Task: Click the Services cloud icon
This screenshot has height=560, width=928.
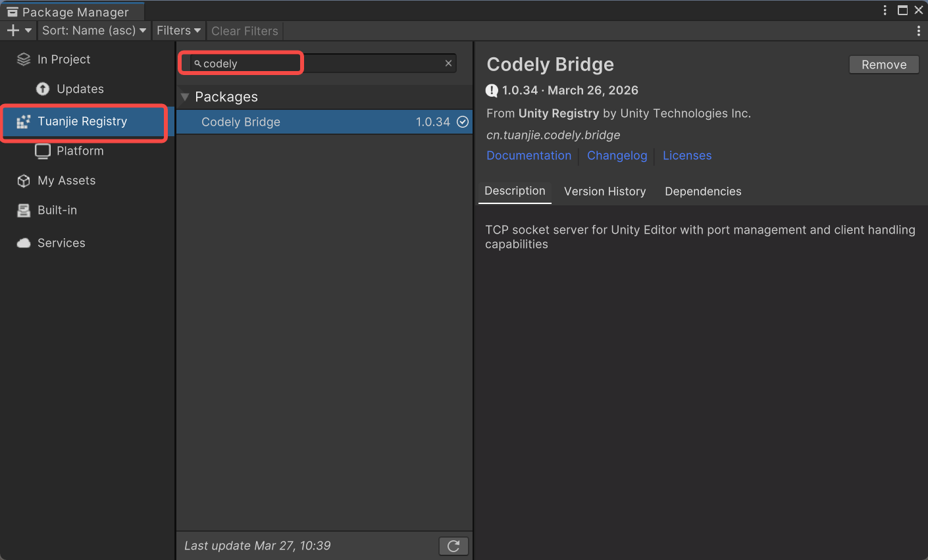Action: click(x=24, y=243)
